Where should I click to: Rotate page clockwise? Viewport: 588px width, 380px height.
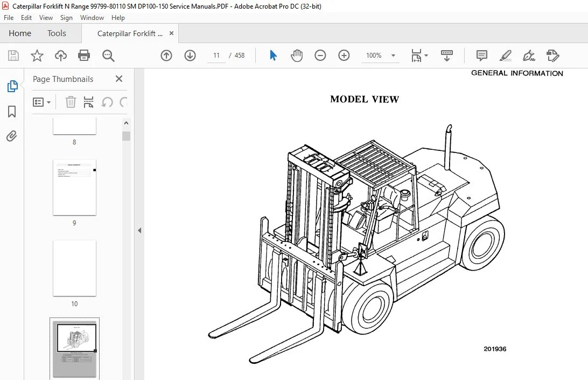click(123, 102)
